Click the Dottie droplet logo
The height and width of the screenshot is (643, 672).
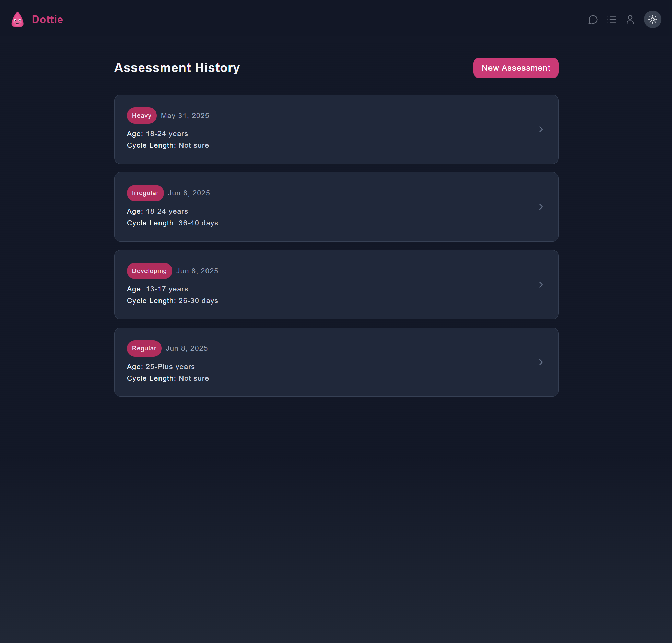point(17,20)
